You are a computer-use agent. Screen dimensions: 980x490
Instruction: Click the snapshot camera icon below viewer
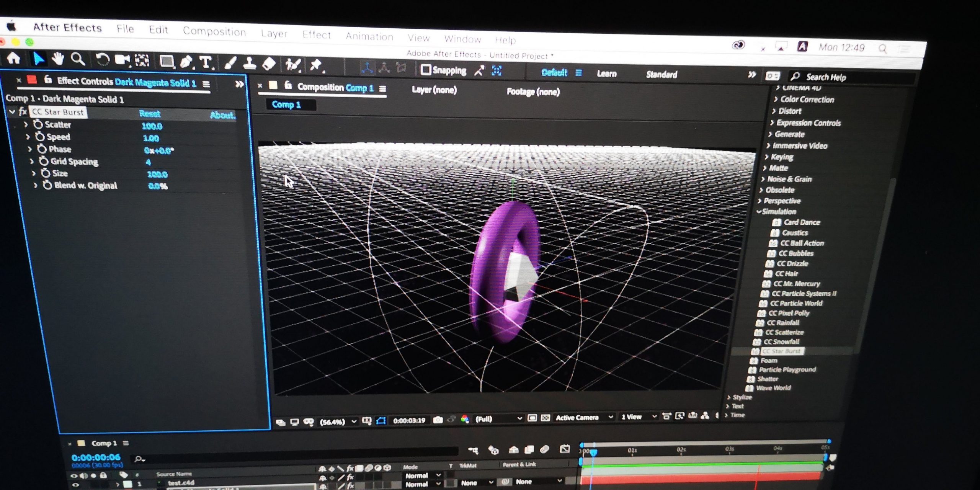[438, 420]
